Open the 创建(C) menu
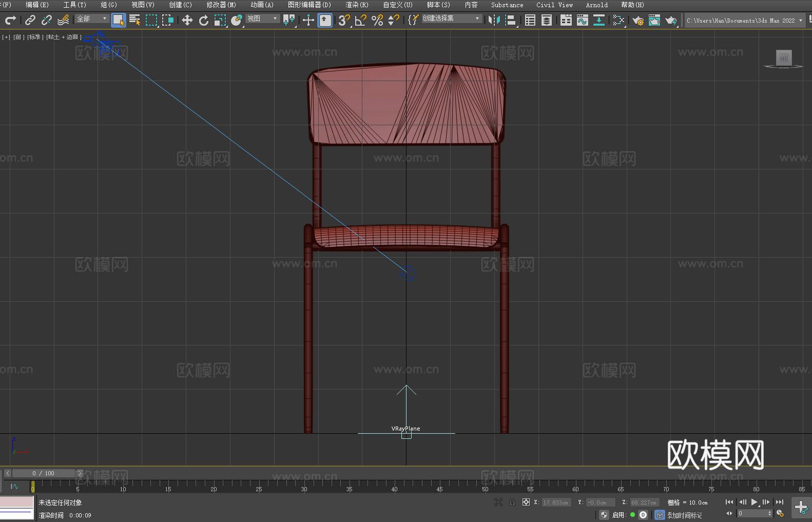812x522 pixels. (x=181, y=5)
